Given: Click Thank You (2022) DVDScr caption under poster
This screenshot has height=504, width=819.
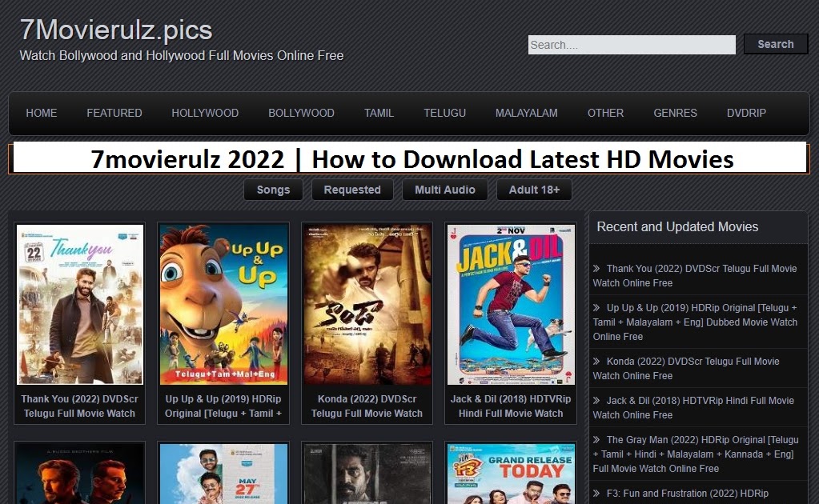Looking at the screenshot, I should click(x=80, y=406).
